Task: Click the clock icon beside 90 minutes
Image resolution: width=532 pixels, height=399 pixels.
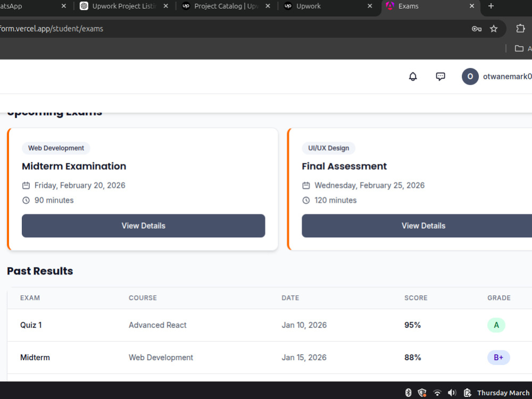Action: (26, 200)
